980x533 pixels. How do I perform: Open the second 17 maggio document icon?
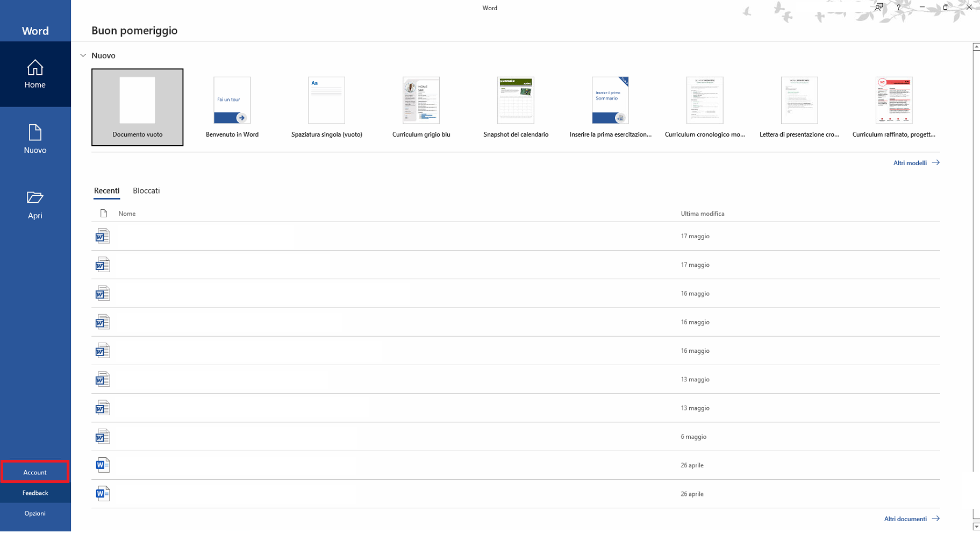pyautogui.click(x=103, y=265)
